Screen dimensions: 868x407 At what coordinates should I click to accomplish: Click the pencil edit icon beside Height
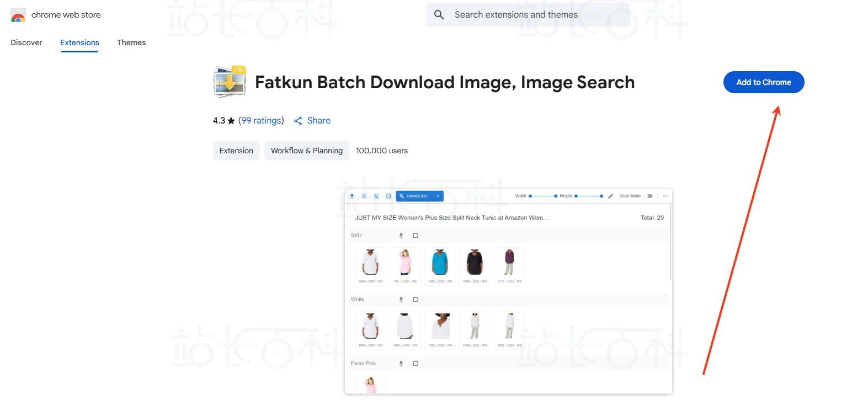point(610,196)
